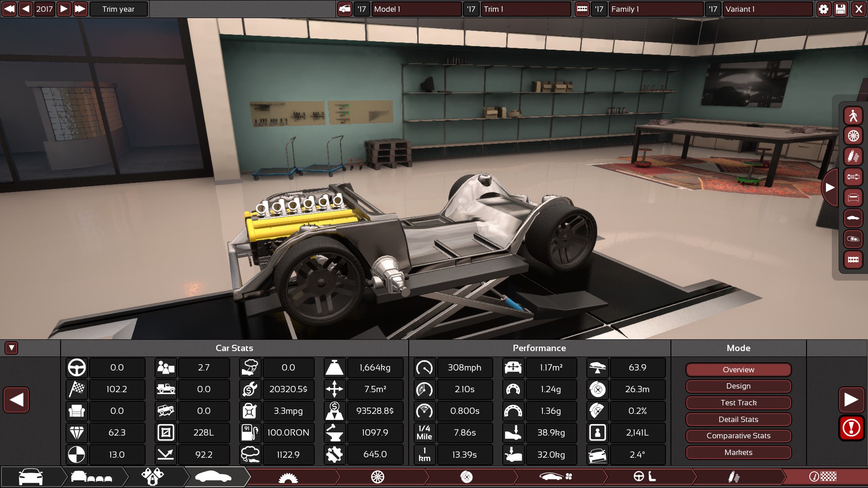Click the drivetrain chassis view icon
868x488 pixels.
tap(853, 177)
